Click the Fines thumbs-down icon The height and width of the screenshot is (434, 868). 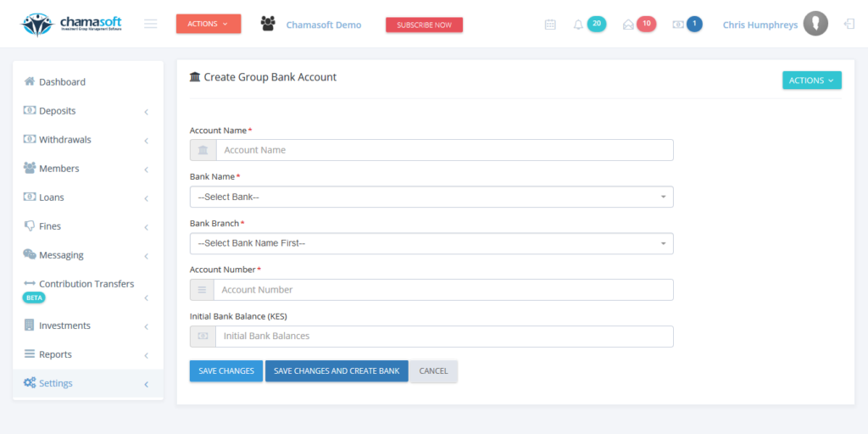[x=30, y=225]
